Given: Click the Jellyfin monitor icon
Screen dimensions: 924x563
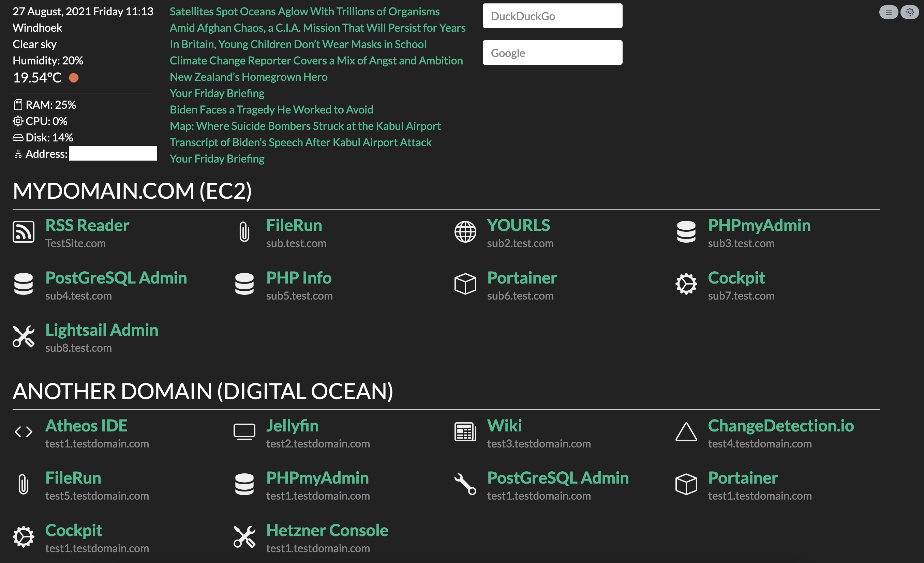Looking at the screenshot, I should pos(244,432).
